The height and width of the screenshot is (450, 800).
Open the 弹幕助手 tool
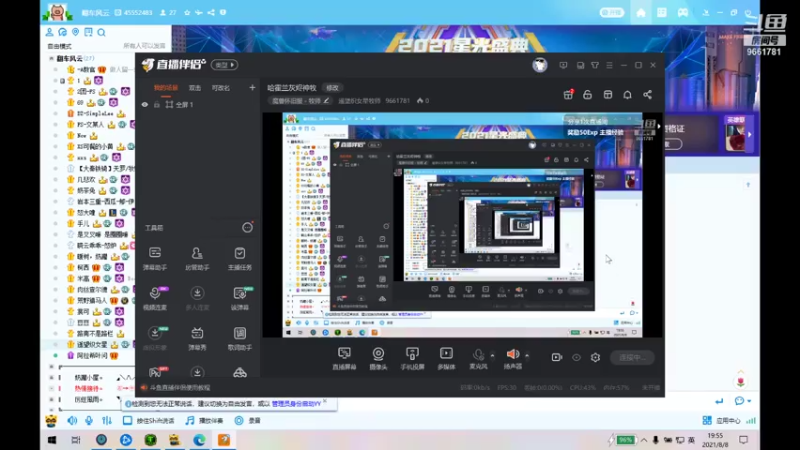tap(155, 258)
